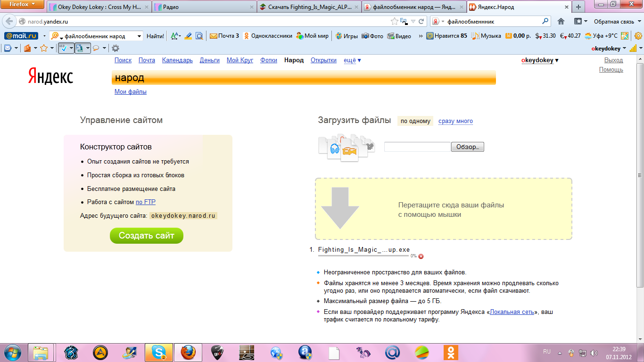Click the file path input field
Screen dimensions: 644x362
(418, 147)
